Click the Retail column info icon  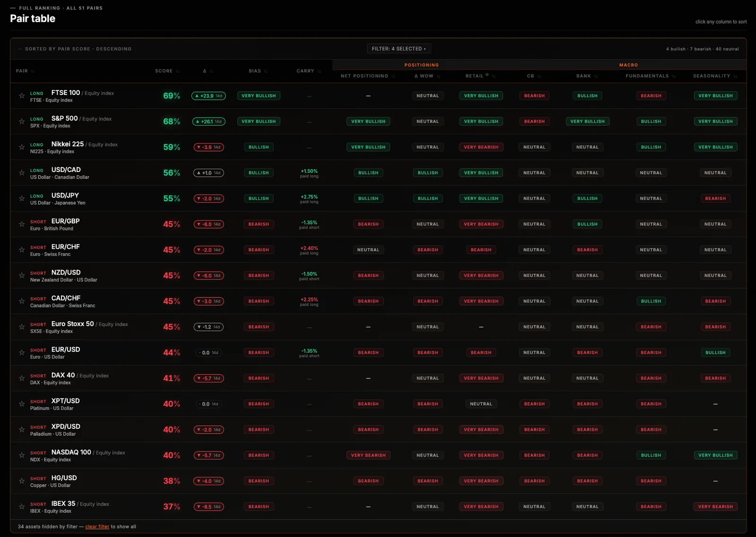pos(487,75)
